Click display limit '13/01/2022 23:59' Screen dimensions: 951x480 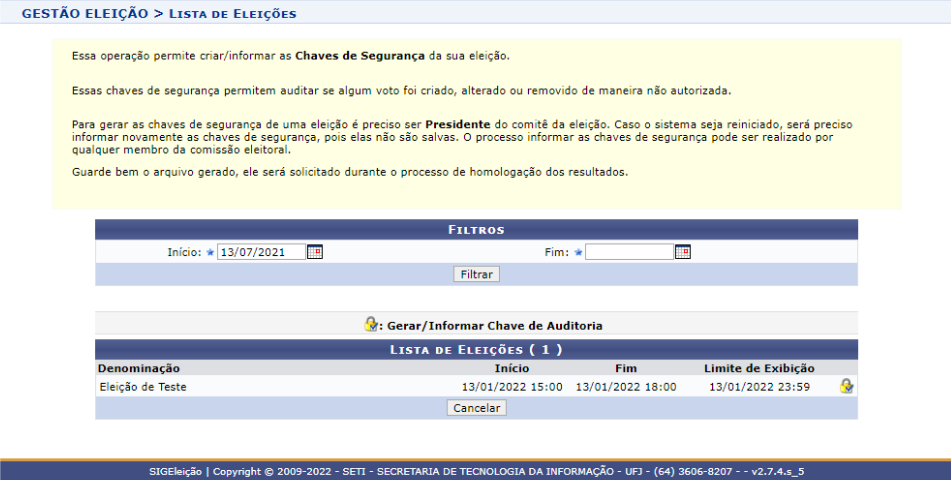[x=759, y=387]
